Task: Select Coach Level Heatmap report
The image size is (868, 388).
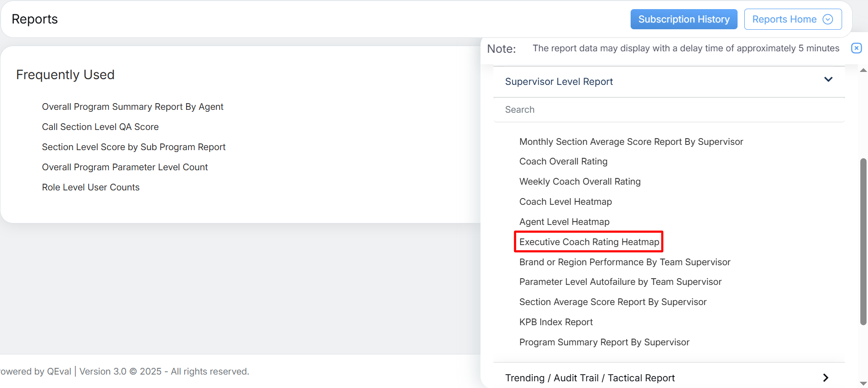Action: [x=565, y=202]
